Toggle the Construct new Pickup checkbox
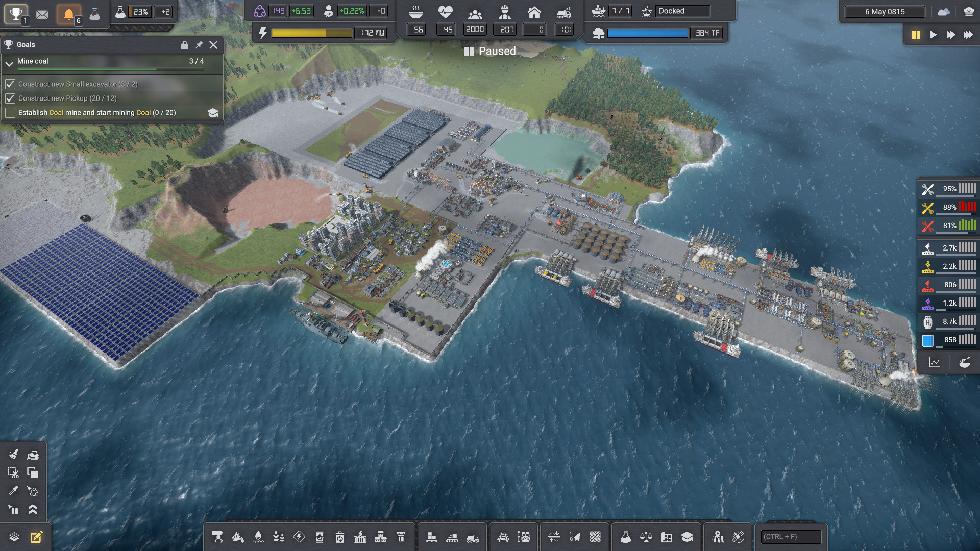 click(10, 98)
